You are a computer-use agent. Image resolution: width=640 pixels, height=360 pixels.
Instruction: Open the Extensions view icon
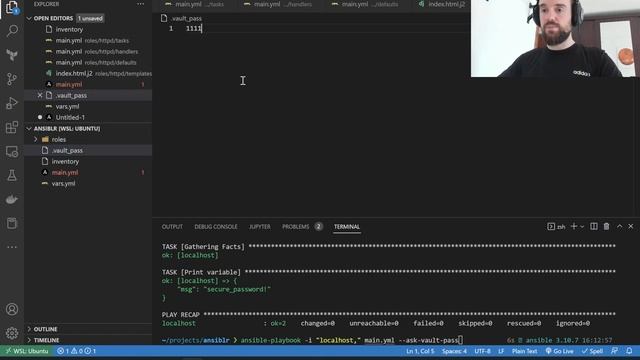click(x=12, y=127)
